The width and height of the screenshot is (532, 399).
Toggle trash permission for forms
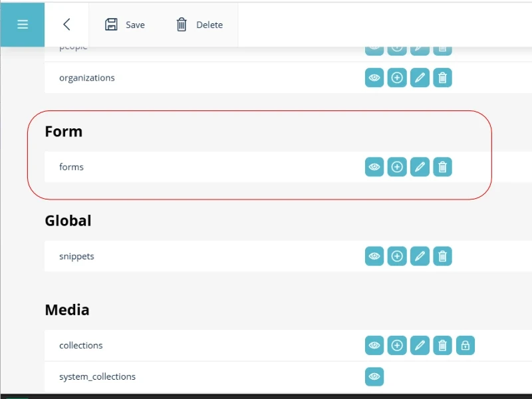[x=442, y=167]
